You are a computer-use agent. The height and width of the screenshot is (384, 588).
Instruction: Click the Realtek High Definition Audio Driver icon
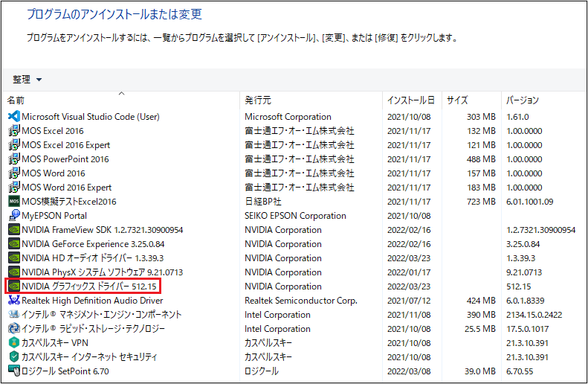(x=14, y=301)
